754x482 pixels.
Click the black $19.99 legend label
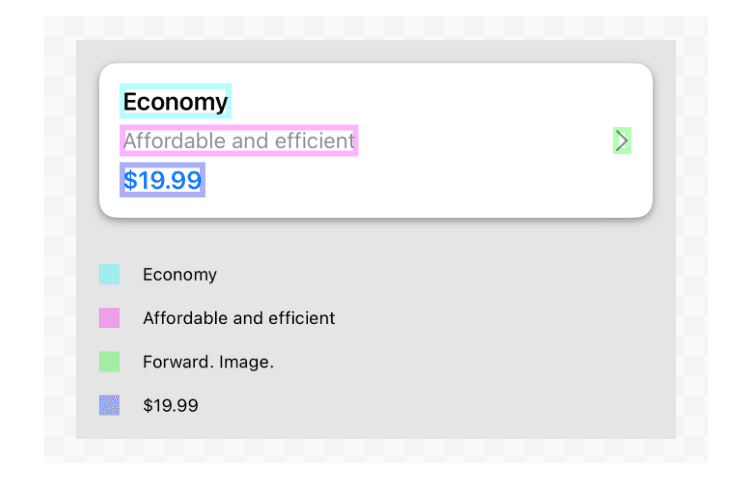click(170, 405)
